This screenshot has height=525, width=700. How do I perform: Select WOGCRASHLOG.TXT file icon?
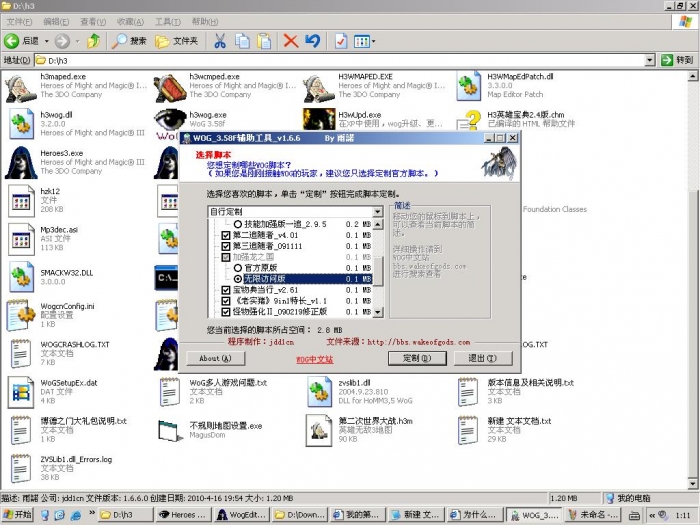(x=21, y=354)
